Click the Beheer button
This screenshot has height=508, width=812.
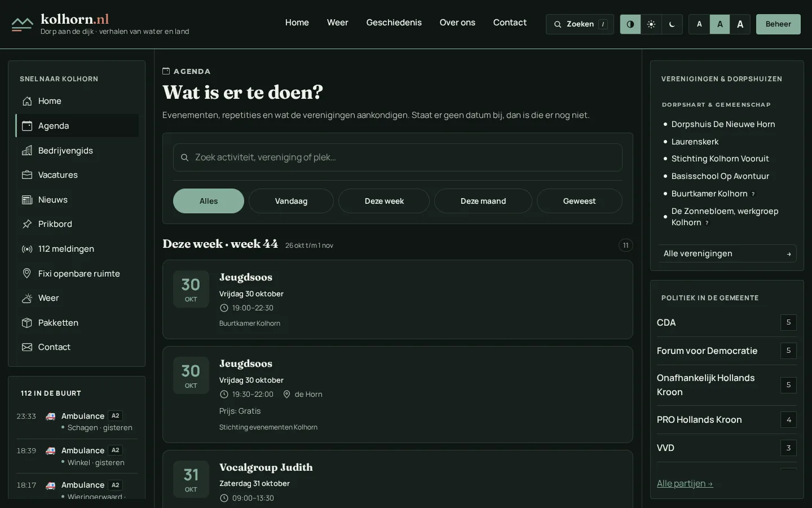[778, 24]
